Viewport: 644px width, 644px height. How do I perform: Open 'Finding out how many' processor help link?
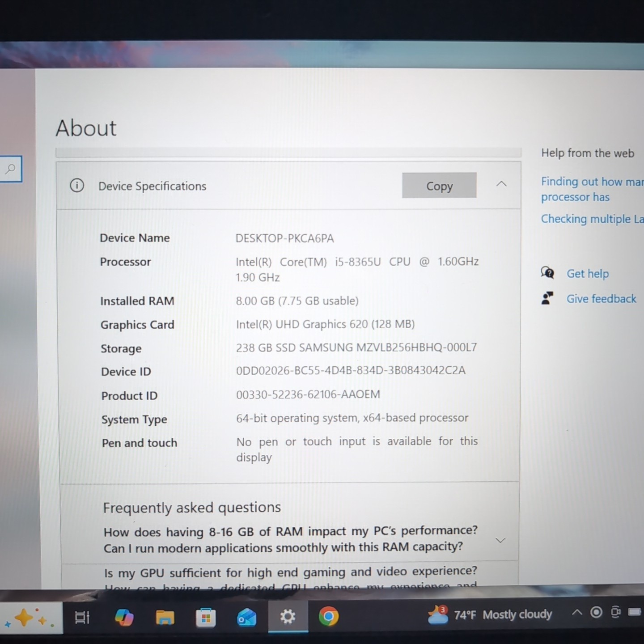[x=592, y=189]
